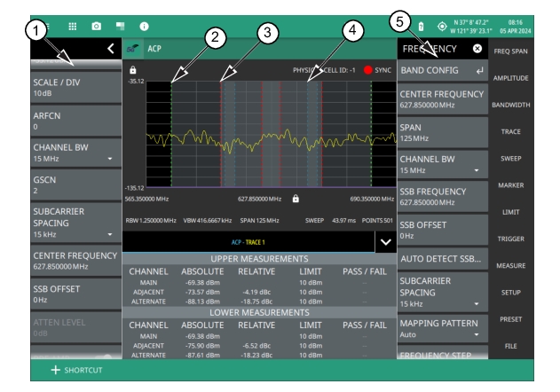The width and height of the screenshot is (560, 392).
Task: Collapse left panel with chevron arrow
Action: pyautogui.click(x=110, y=48)
